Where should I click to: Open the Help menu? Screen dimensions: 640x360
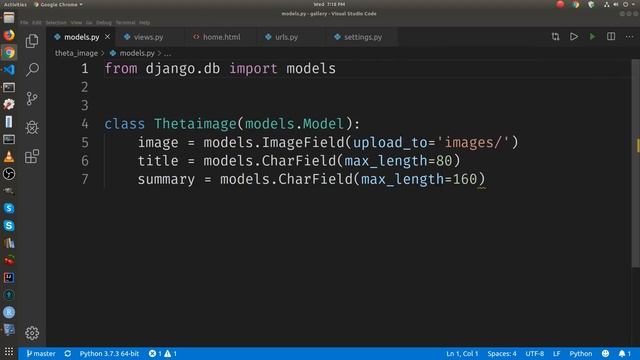point(144,22)
